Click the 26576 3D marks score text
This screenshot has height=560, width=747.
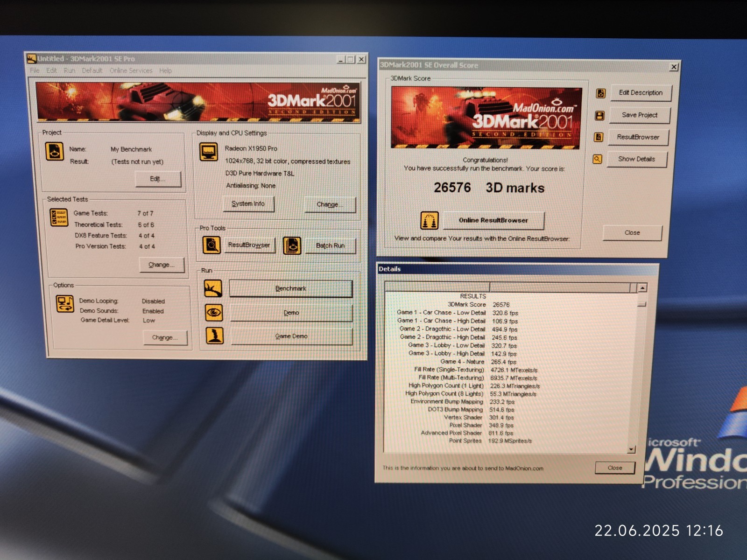[489, 188]
